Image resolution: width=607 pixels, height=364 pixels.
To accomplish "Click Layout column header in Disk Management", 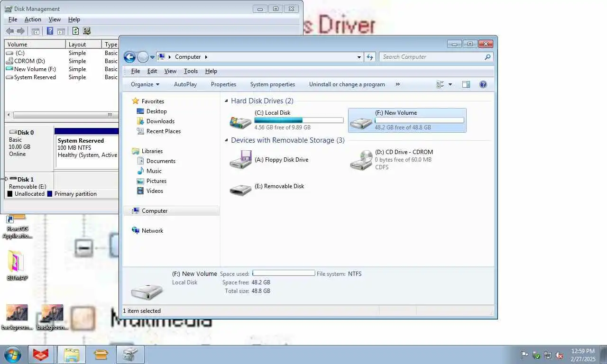I will pyautogui.click(x=83, y=44).
